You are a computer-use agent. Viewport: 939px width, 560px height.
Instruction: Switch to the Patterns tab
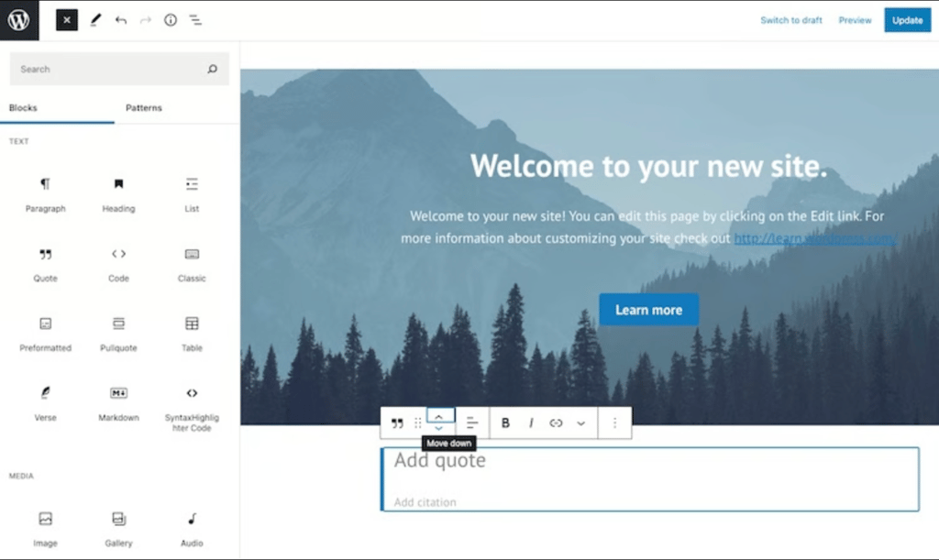coord(144,108)
